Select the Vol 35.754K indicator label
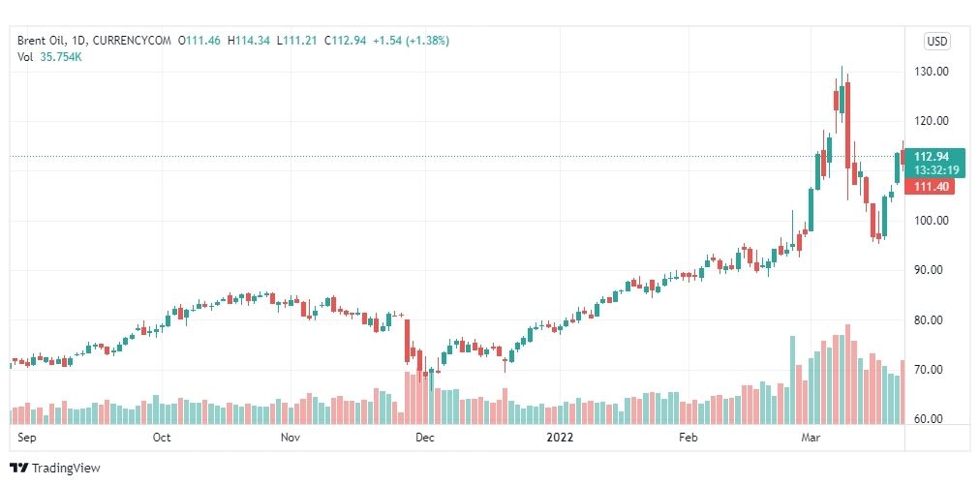 coord(50,57)
